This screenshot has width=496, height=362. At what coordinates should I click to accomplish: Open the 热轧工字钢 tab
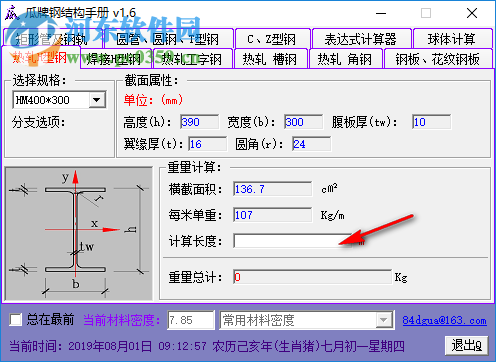192,59
